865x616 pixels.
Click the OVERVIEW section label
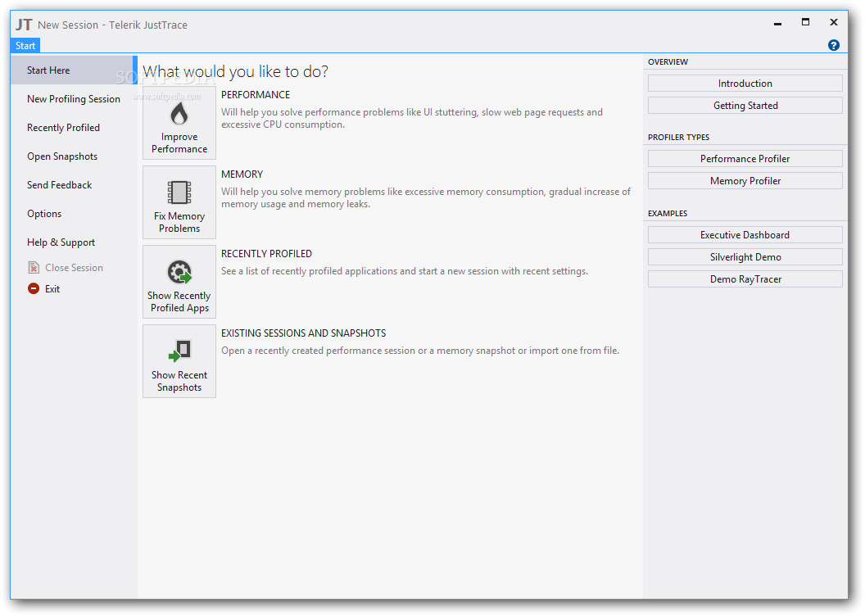[668, 61]
